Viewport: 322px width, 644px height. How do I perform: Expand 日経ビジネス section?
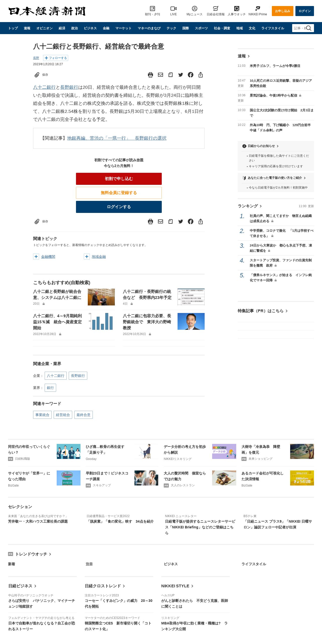(x=22, y=586)
